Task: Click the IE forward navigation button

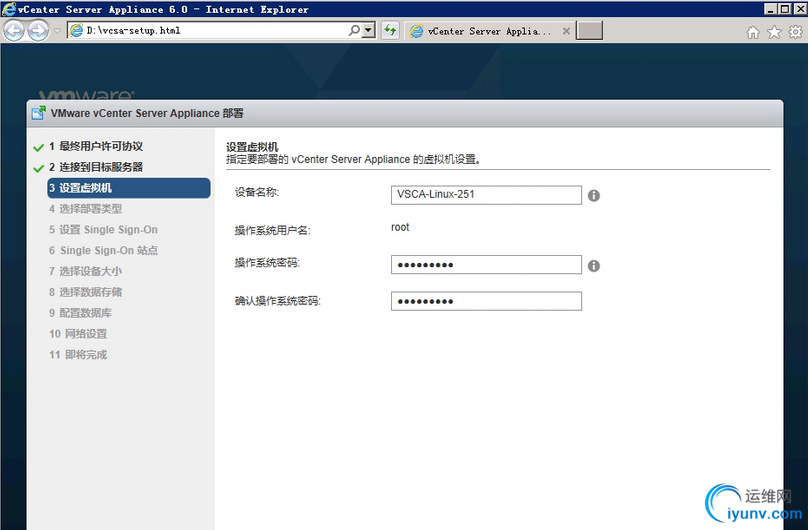Action: point(38,30)
